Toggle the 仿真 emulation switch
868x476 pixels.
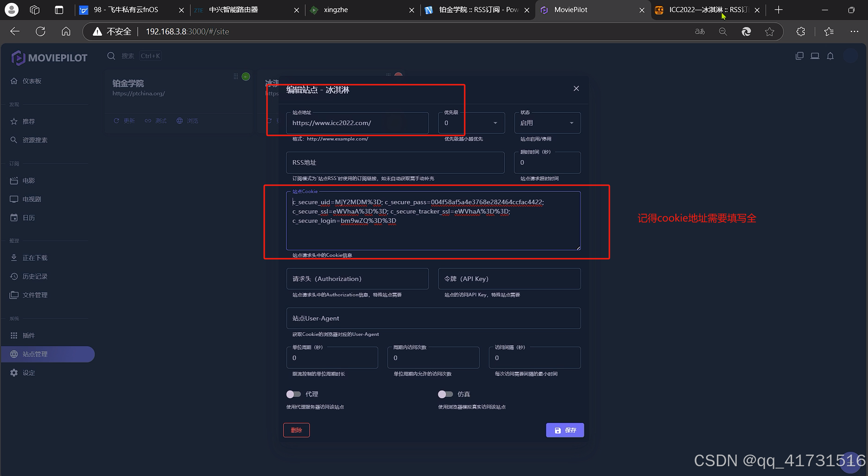coord(445,394)
